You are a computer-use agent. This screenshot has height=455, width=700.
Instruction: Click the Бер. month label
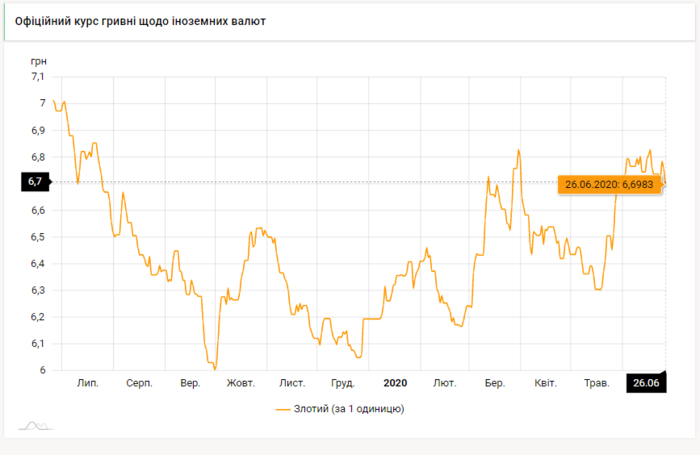tap(495, 383)
